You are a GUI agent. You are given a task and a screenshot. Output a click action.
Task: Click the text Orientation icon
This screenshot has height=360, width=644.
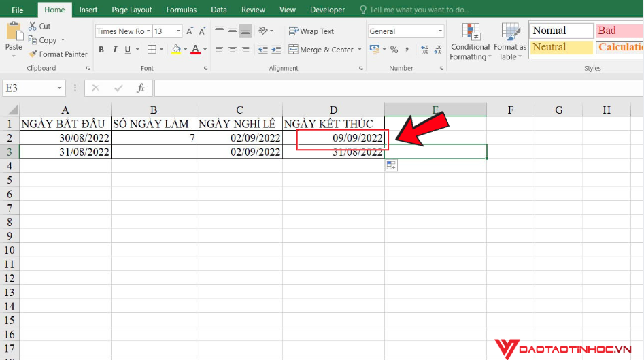tap(263, 31)
